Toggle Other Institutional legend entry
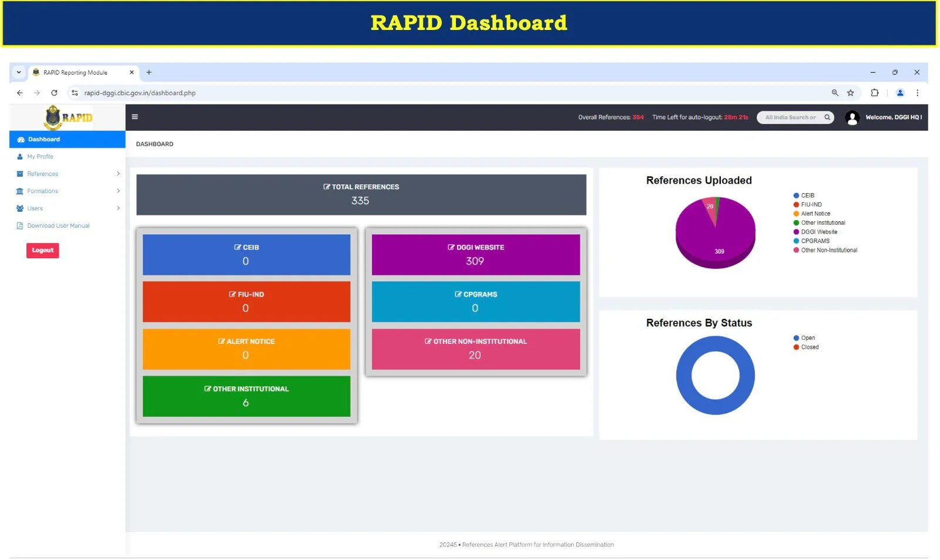The width and height of the screenshot is (940, 560). tap(819, 223)
